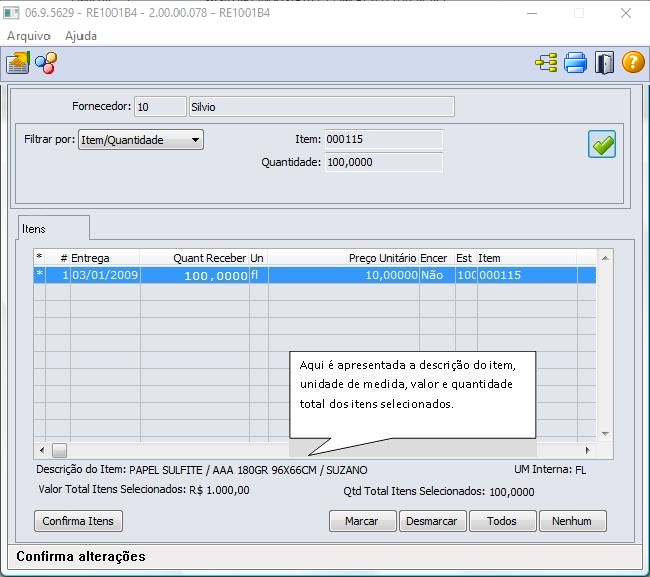Click the Est column header

click(x=466, y=258)
